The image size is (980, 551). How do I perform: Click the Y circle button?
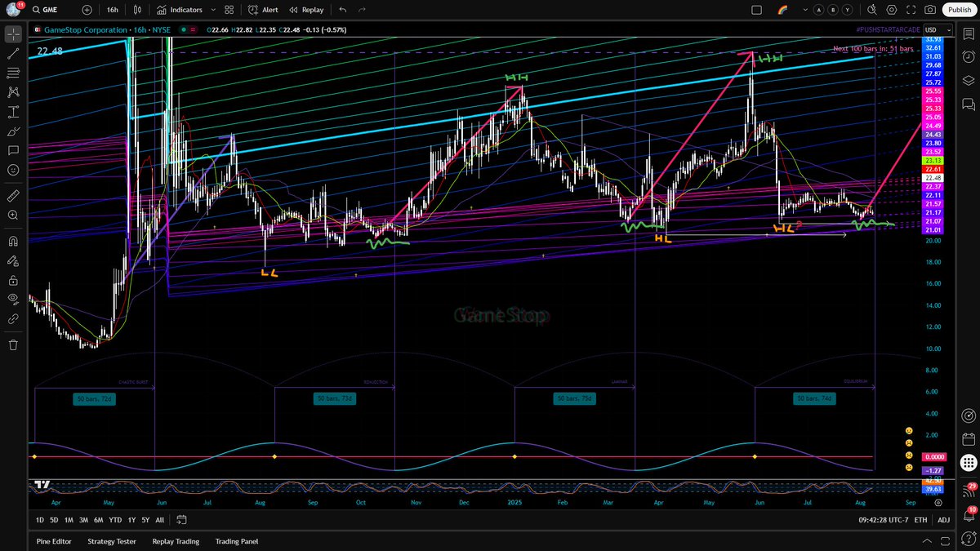pyautogui.click(x=848, y=10)
